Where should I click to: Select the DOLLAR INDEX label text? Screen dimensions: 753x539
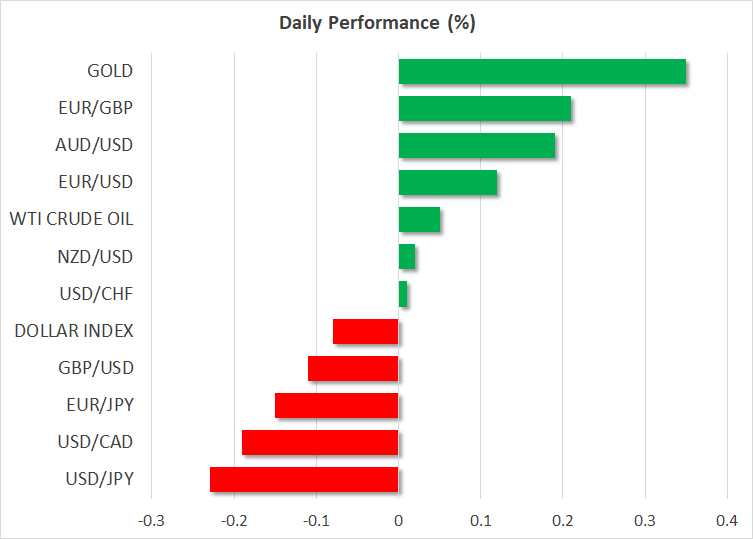pos(77,331)
